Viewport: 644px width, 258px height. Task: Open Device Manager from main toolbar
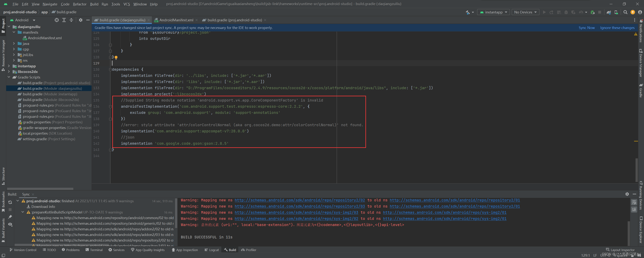[616, 12]
